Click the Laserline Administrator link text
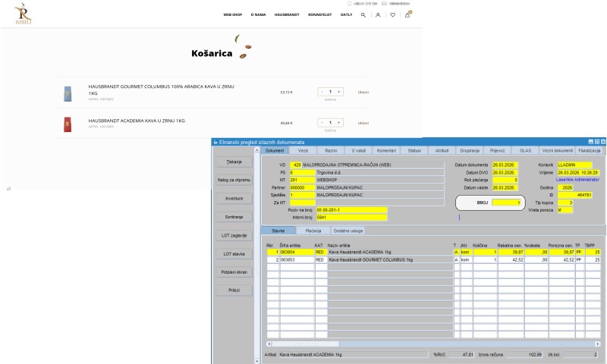Image resolution: width=607 pixels, height=364 pixels. [577, 180]
